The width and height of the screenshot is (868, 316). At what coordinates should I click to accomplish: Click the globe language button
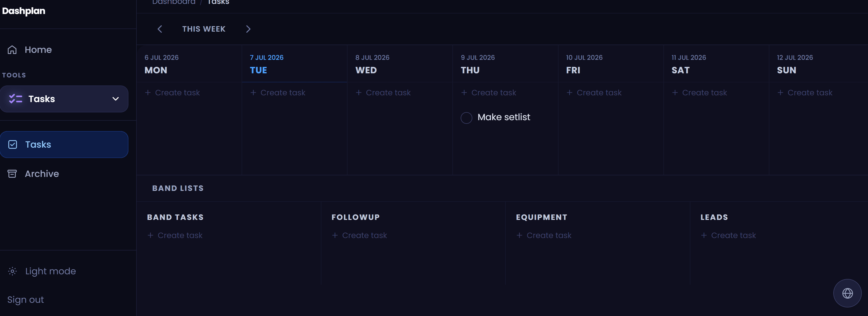847,293
